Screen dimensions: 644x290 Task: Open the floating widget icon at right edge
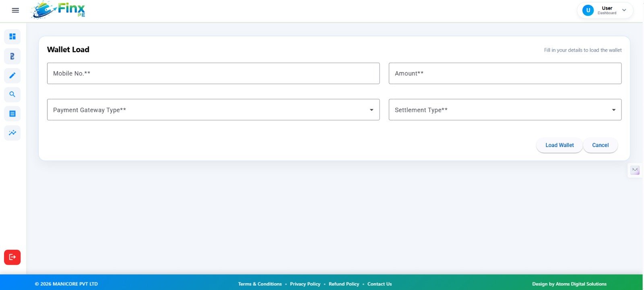click(x=635, y=170)
